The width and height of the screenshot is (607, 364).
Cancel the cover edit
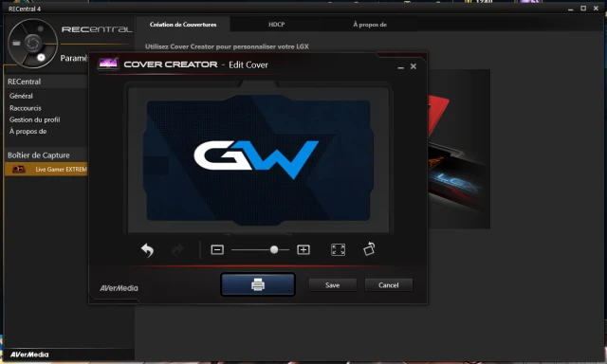point(388,285)
